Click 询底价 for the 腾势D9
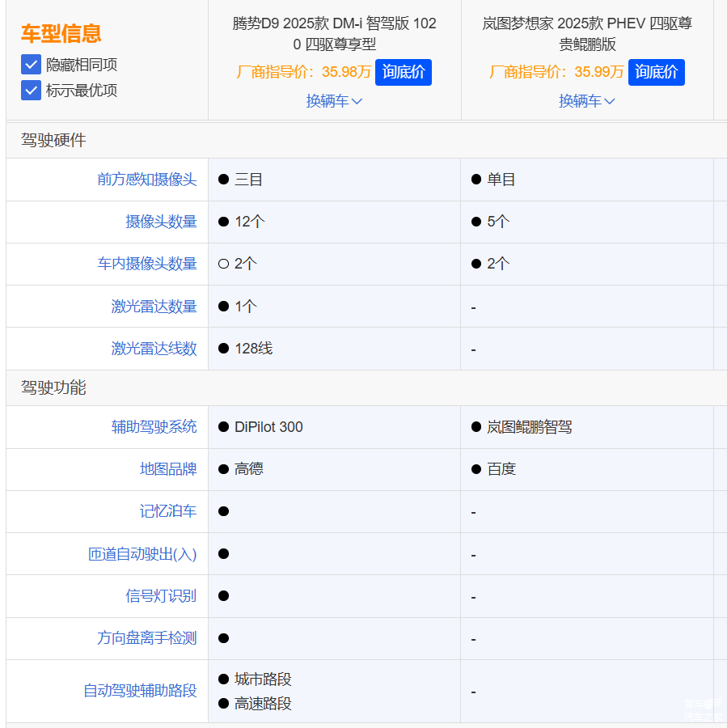This screenshot has width=727, height=728. pos(403,72)
